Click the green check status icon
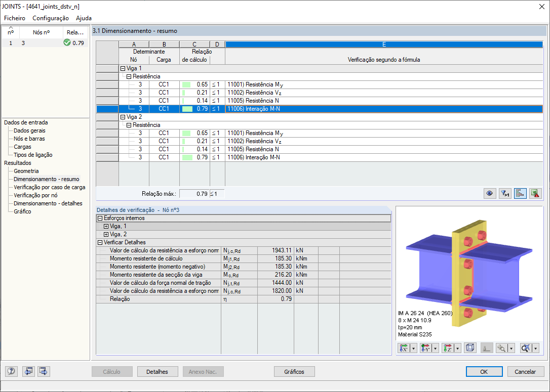The width and height of the screenshot is (550, 392). (67, 42)
